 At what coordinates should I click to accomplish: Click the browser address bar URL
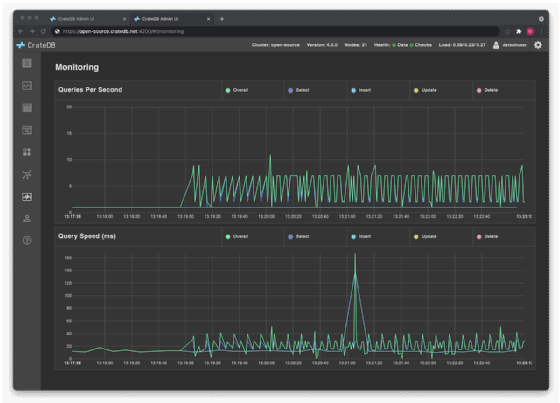point(123,31)
